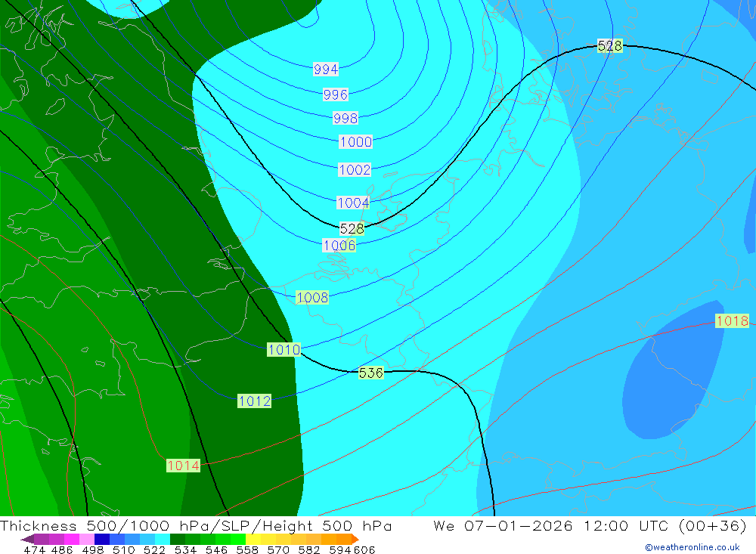The height and width of the screenshot is (554, 756).
Task: Click the 528 label on the upper-right black contour
Action: coord(609,46)
